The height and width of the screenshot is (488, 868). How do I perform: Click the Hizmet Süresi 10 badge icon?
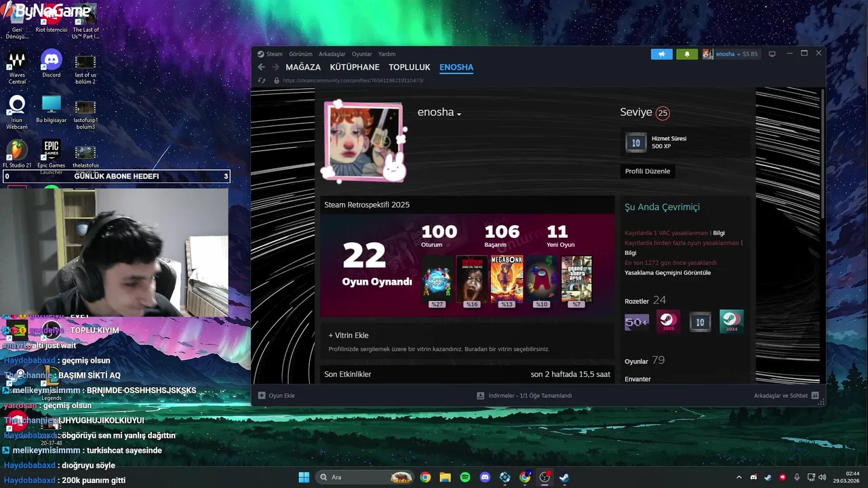pyautogui.click(x=635, y=142)
